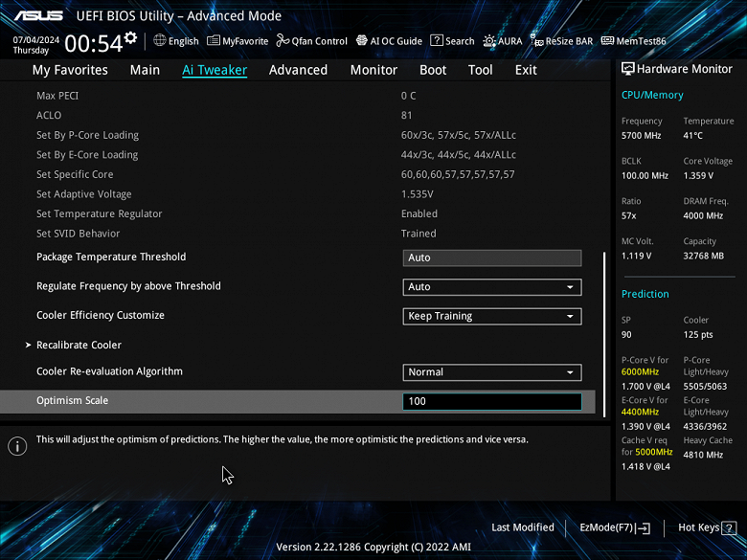Launch AI OC Guide icon
This screenshot has height=560, width=747.
tap(362, 40)
